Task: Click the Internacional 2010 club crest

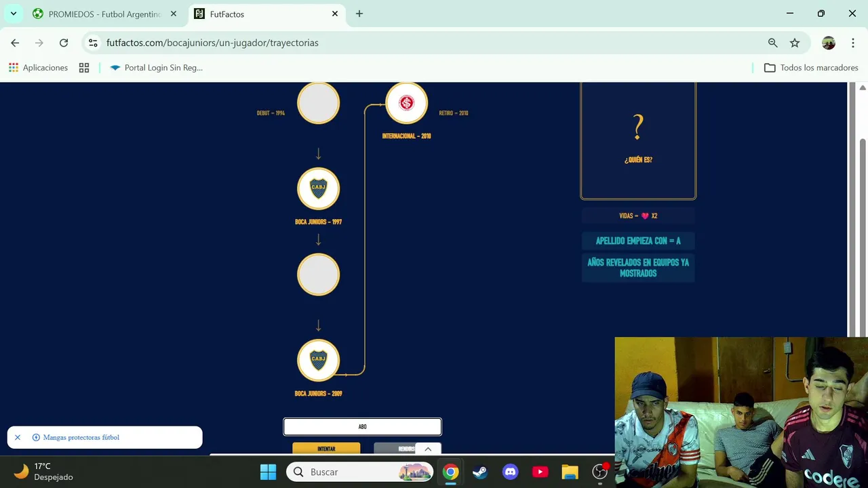Action: tap(407, 103)
